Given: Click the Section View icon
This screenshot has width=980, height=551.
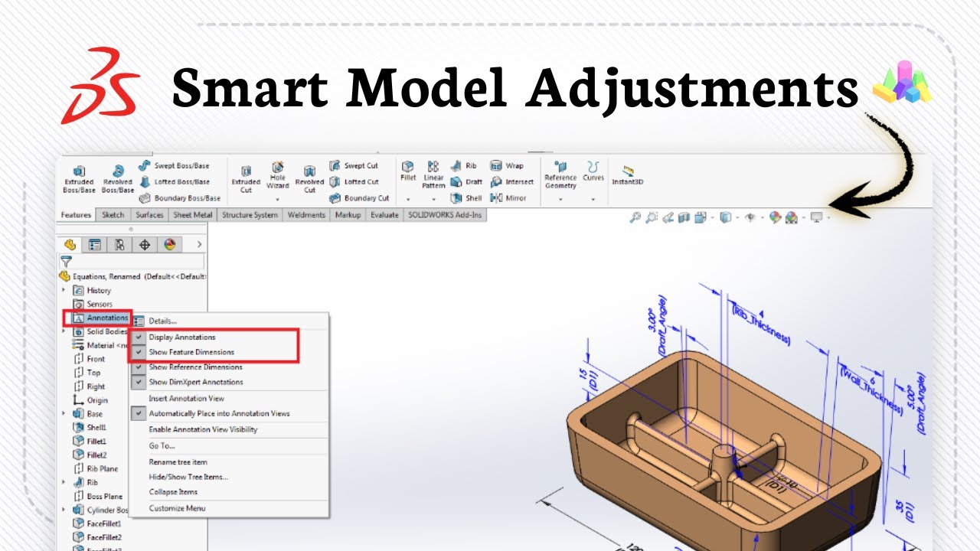Looking at the screenshot, I should coord(684,218).
